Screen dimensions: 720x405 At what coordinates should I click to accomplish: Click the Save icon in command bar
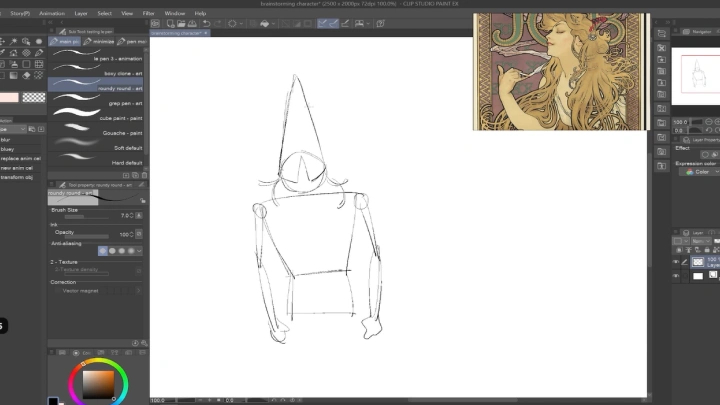coord(192,23)
